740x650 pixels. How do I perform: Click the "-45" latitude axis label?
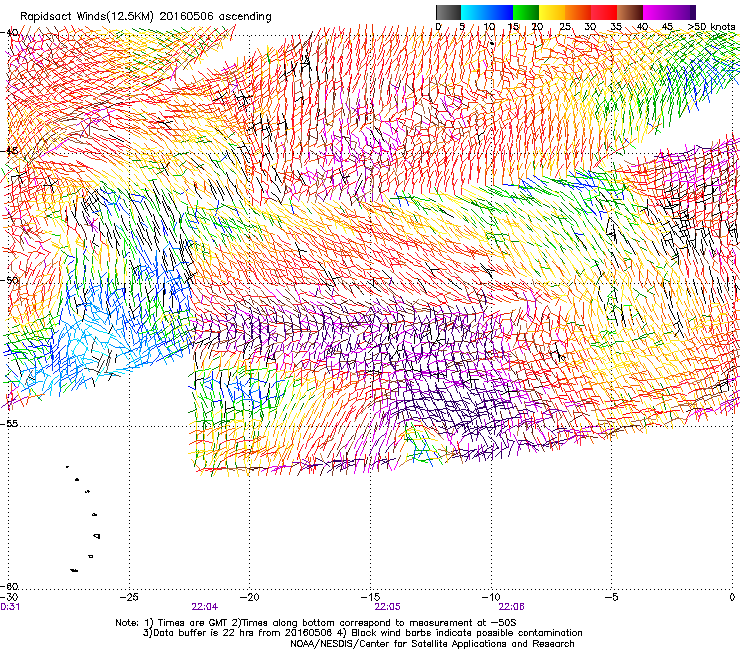click(10, 151)
